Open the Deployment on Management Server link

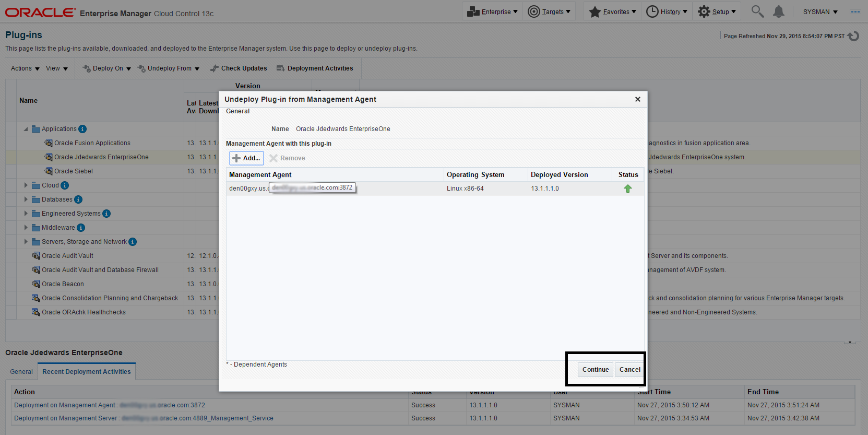[x=144, y=418]
